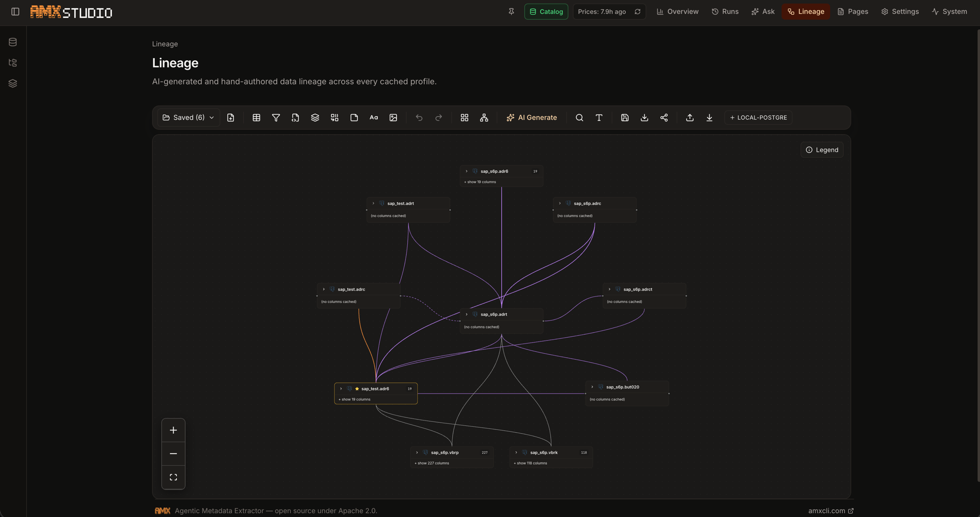The width and height of the screenshot is (980, 517).
Task: Expand the sap_s6p.adrct node chevron
Action: coord(609,290)
